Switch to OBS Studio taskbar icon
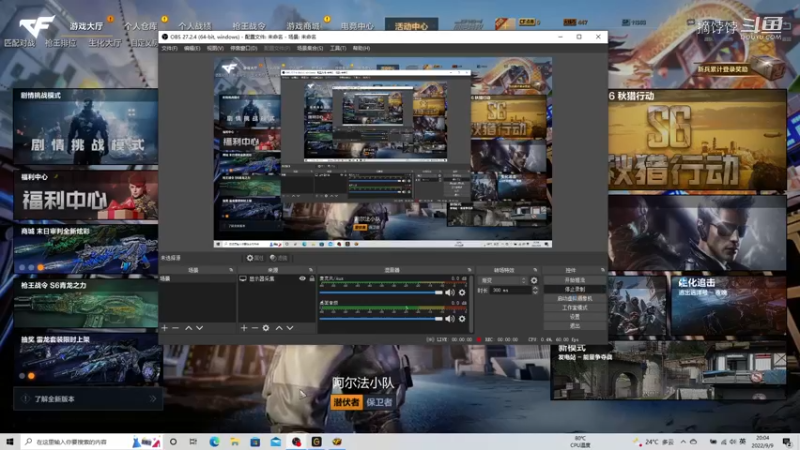Screen dimensions: 800x450 [296, 441]
